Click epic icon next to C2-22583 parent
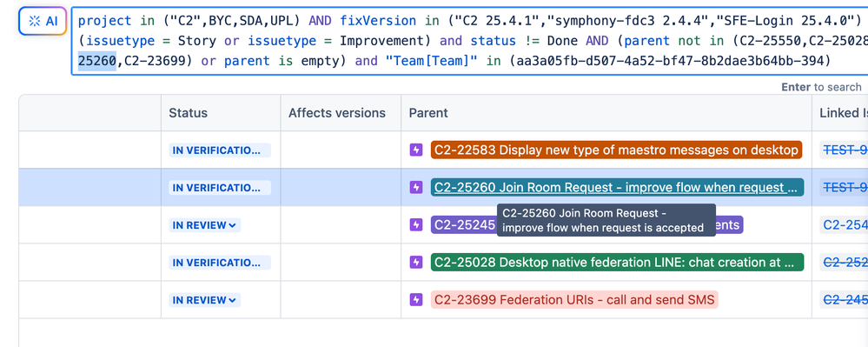Image resolution: width=868 pixels, height=347 pixels. (415, 150)
